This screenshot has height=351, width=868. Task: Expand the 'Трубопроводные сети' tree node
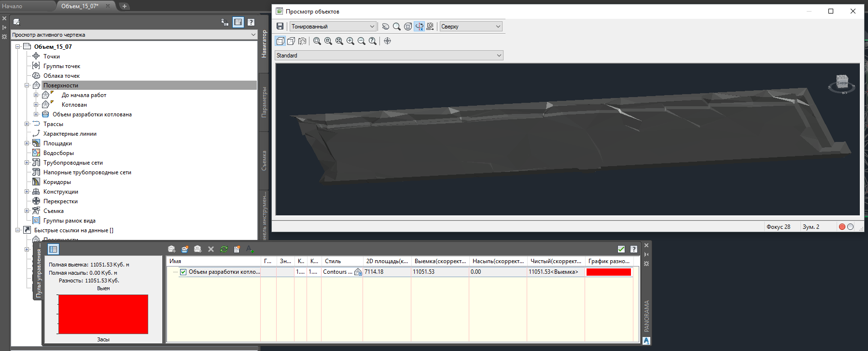(27, 163)
